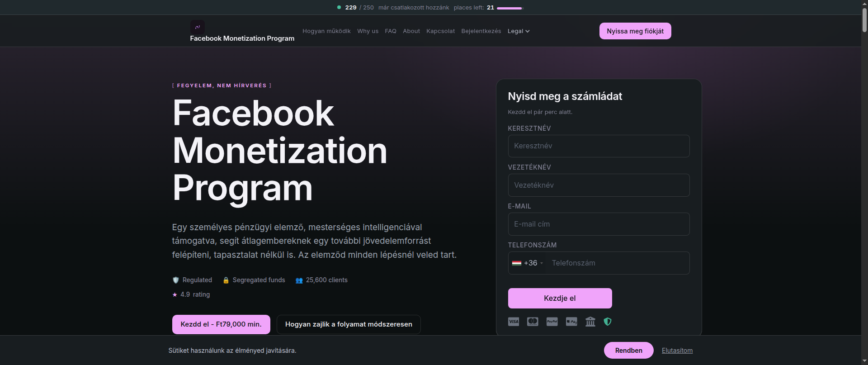Screen dimensions: 868x365
Task: Click Hogyan zajlik a folyamat módszeresen button
Action: click(349, 324)
